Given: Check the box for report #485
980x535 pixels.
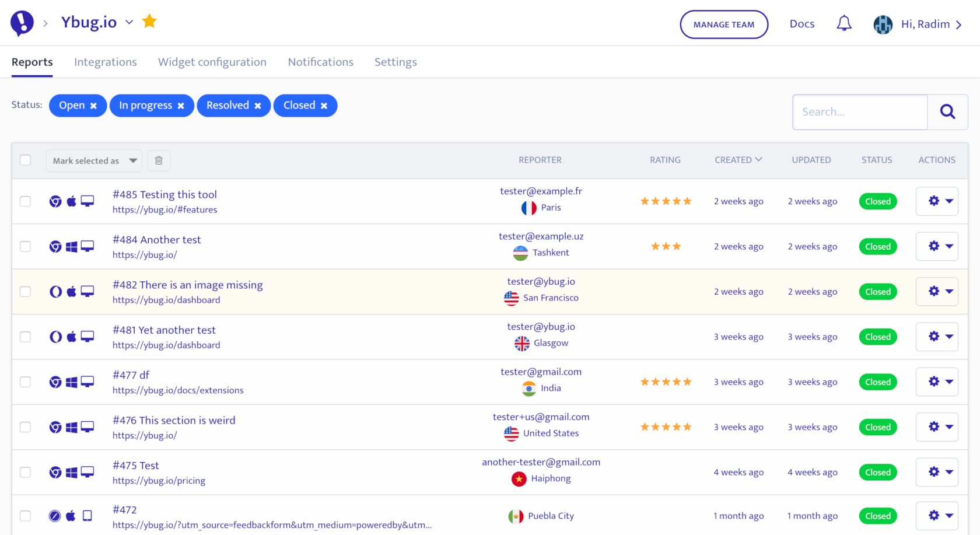Looking at the screenshot, I should point(26,201).
